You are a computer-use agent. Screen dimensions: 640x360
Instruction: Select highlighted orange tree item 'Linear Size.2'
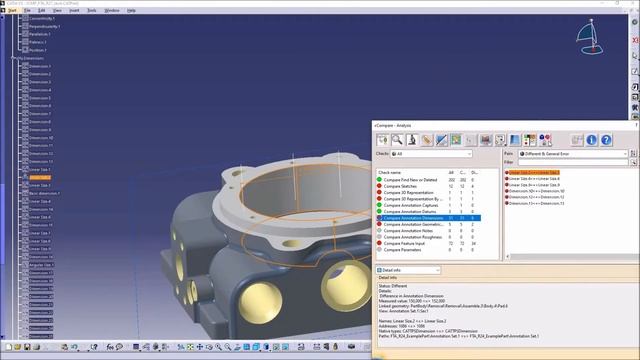point(40,178)
